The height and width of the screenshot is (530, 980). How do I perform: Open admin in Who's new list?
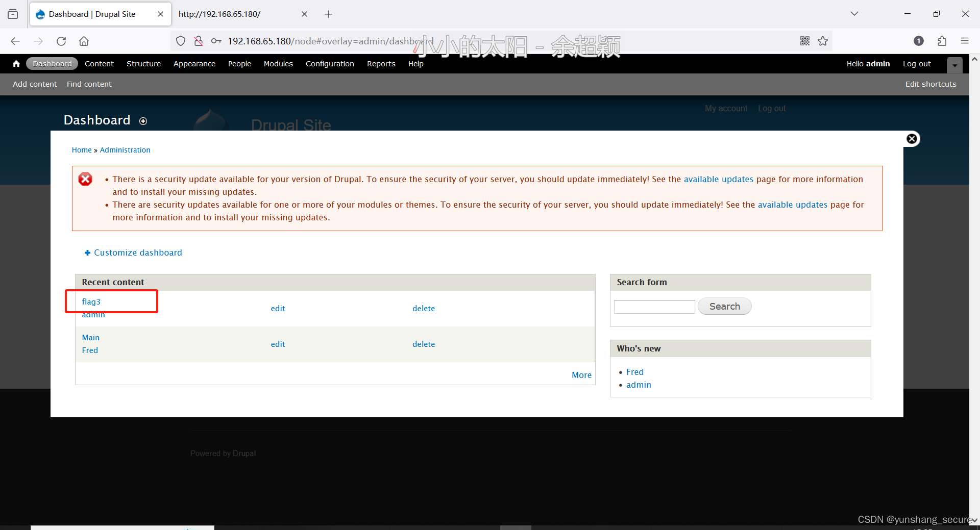tap(639, 385)
